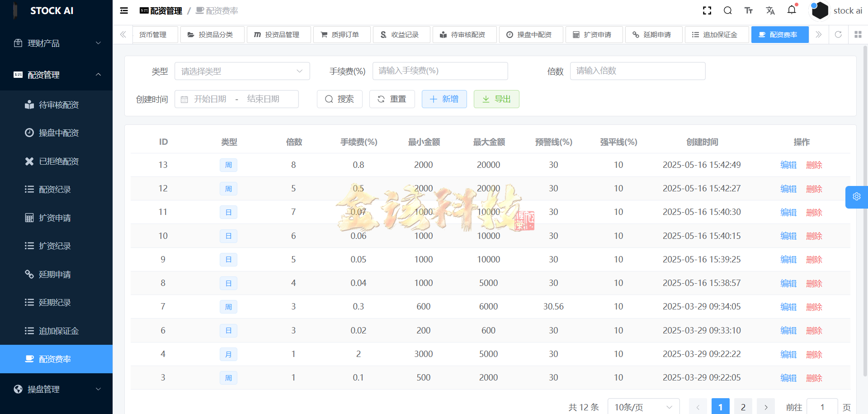
Task: Open the fullscreen mode icon
Action: click(707, 10)
